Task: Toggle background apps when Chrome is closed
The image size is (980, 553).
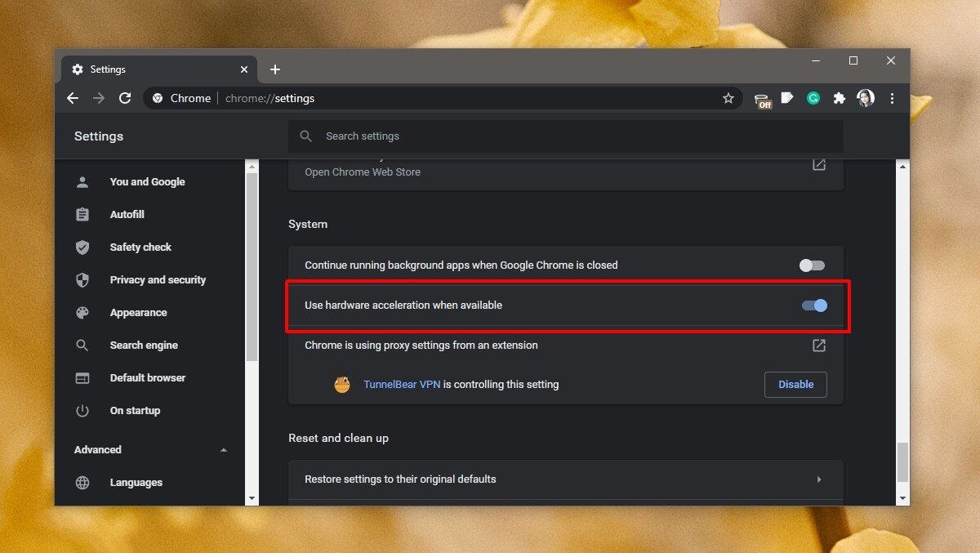Action: point(812,265)
